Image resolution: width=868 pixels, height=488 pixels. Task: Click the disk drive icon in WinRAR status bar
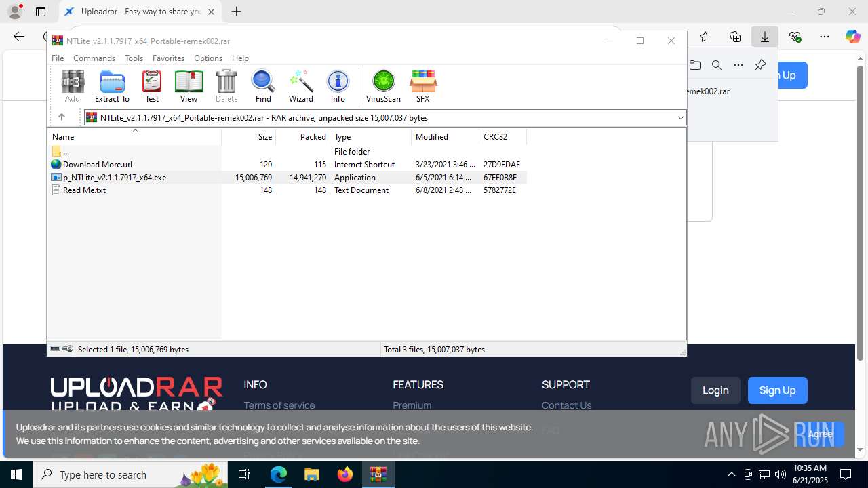pyautogui.click(x=55, y=349)
